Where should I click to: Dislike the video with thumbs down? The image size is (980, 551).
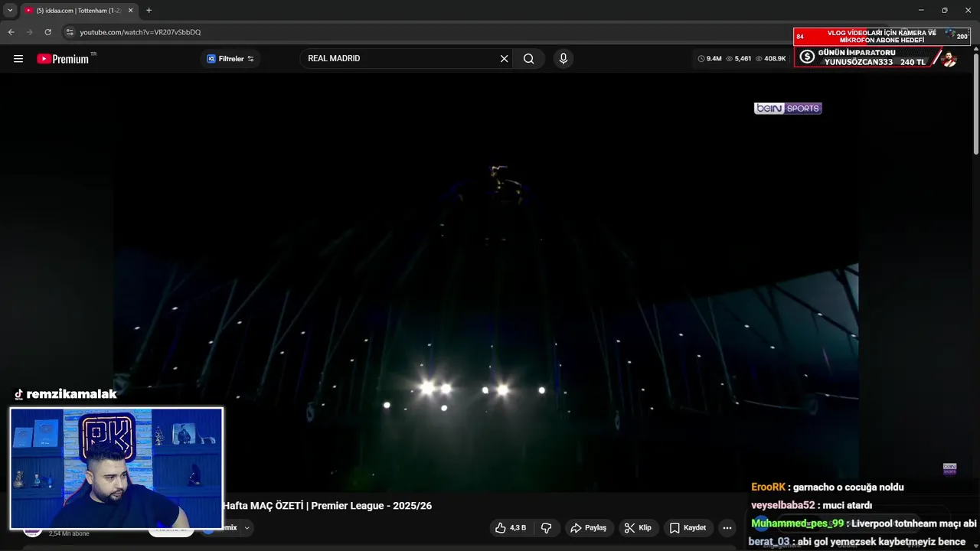tap(547, 528)
